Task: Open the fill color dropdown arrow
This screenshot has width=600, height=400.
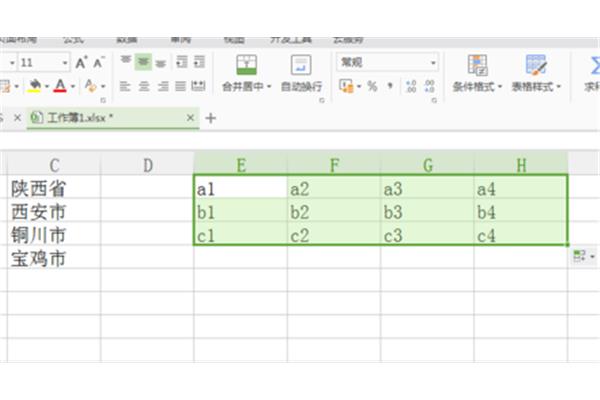Action: (47, 87)
